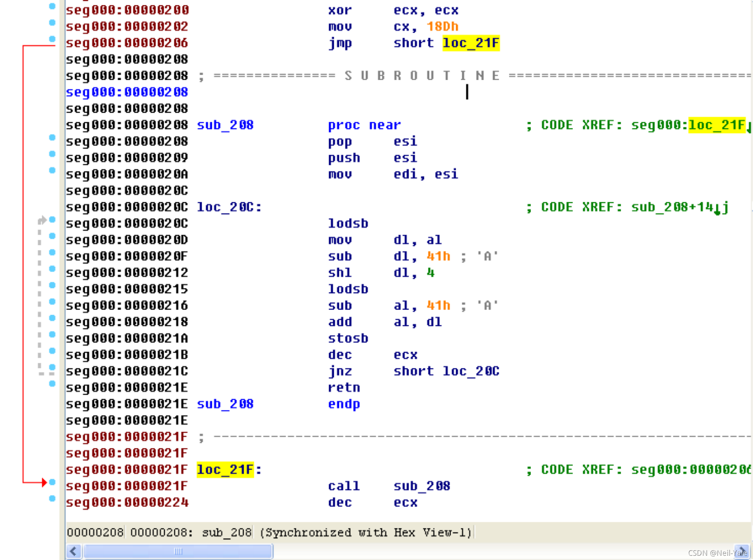
Task: Click the breakpoint dot beside pop esi
Action: click(x=52, y=137)
